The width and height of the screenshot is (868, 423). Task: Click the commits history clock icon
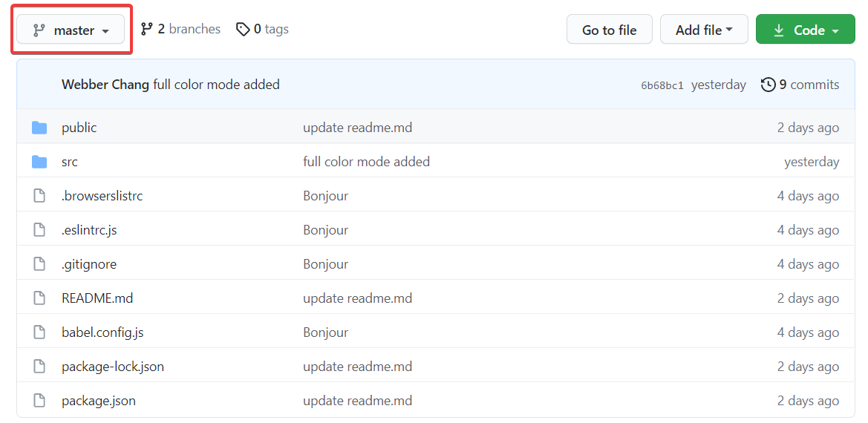[768, 85]
